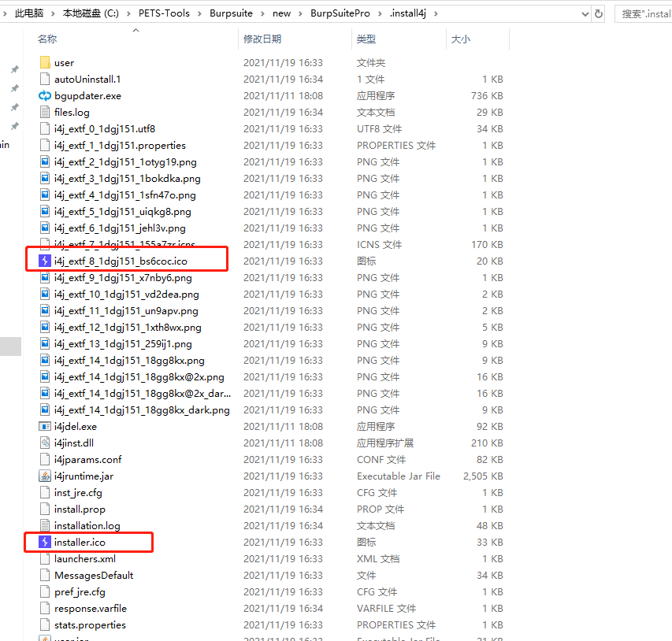Select the i4j_extf_1_1dgj151.properties file name
This screenshot has height=641, width=672.
(x=120, y=146)
